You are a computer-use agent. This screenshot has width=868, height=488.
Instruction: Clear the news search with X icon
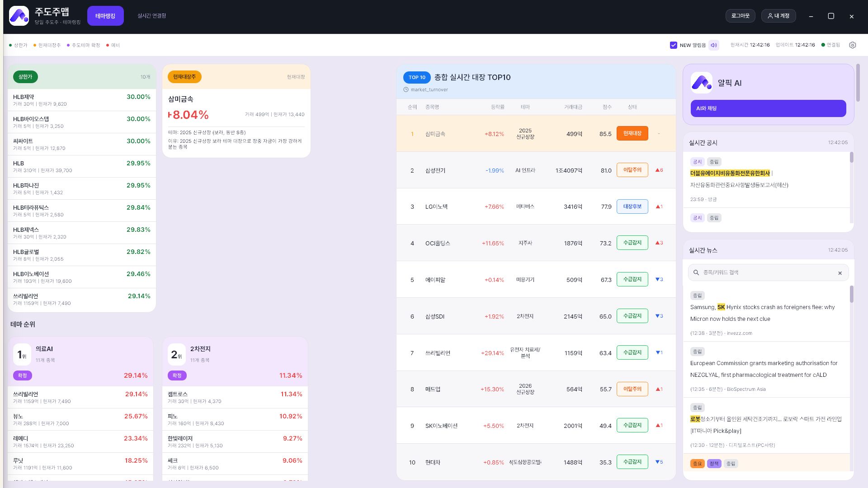[840, 273]
